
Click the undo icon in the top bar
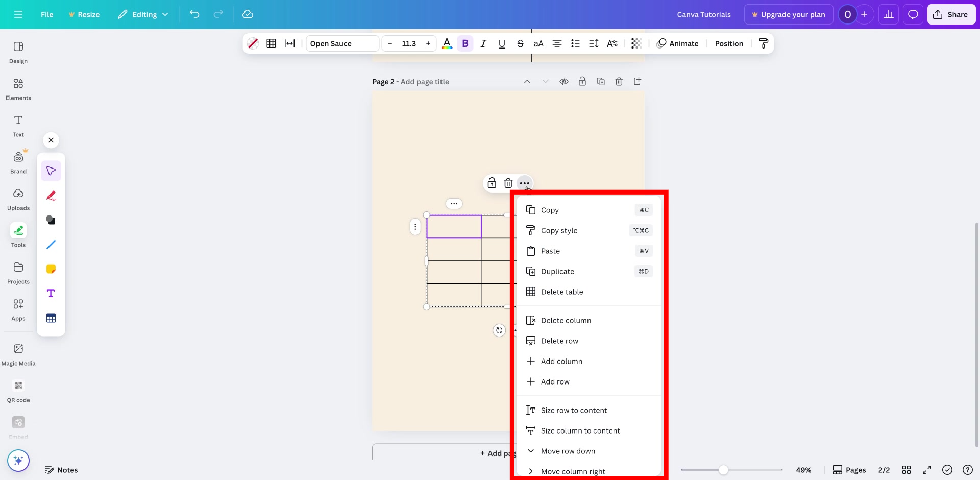[x=194, y=14]
